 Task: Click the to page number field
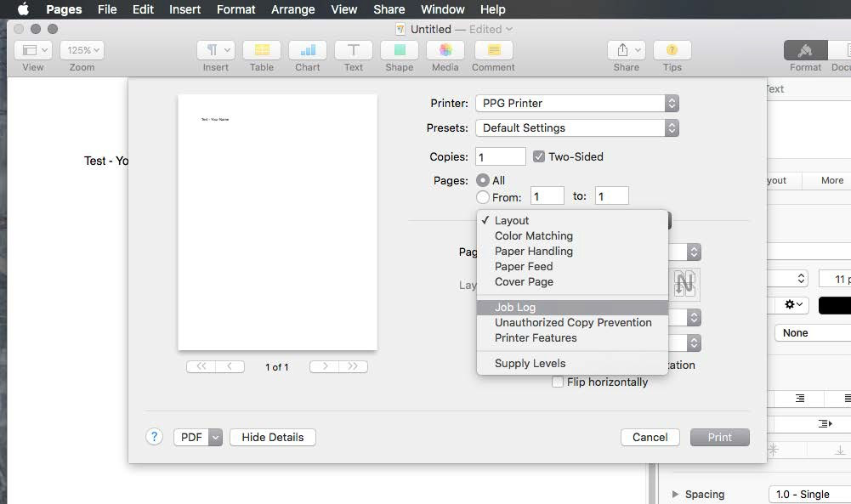coord(611,195)
